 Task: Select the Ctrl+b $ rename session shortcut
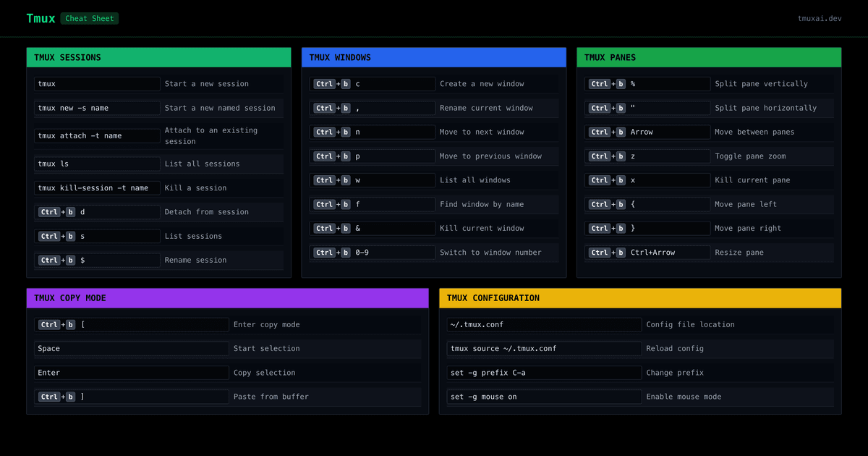pyautogui.click(x=96, y=260)
